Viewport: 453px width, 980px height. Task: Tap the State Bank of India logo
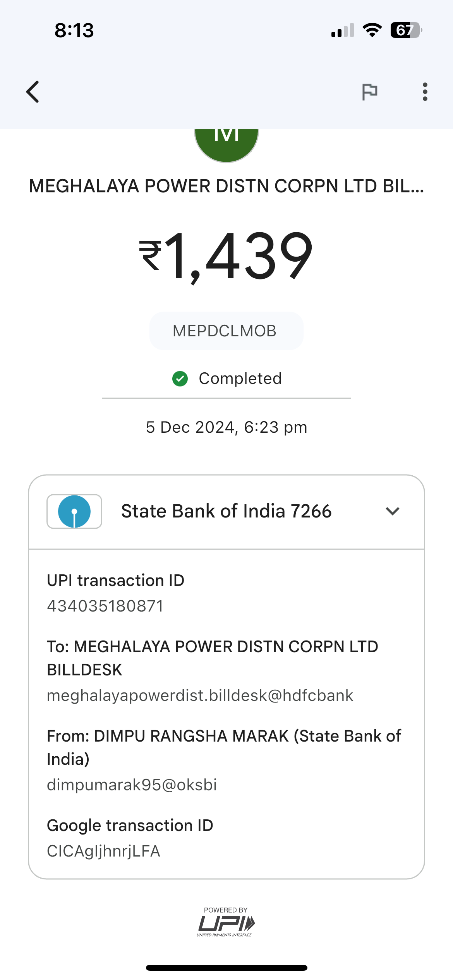coord(74,511)
